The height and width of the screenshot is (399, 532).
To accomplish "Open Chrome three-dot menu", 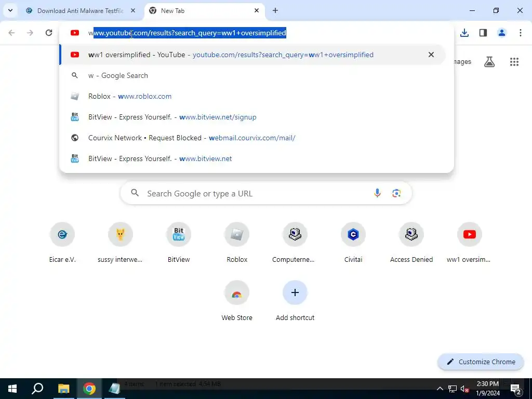I will click(521, 33).
